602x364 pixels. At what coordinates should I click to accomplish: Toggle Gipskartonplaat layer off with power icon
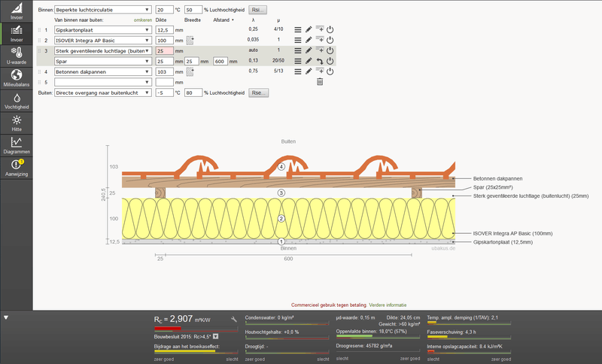[x=330, y=29]
